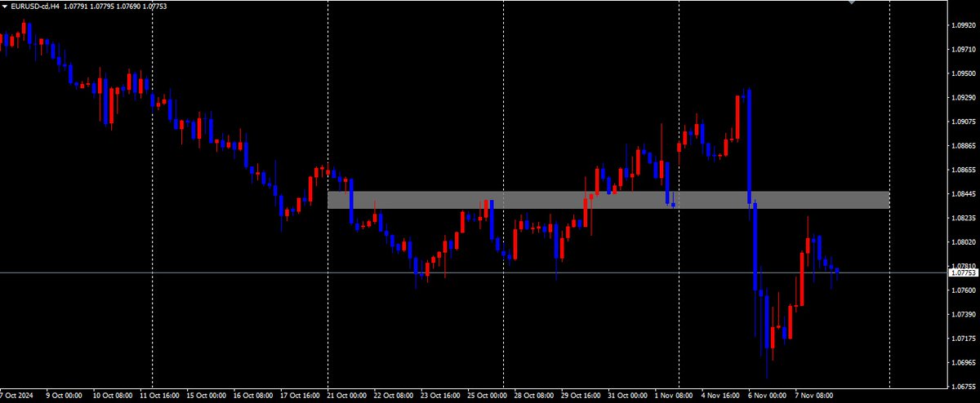Click the 4 Nov 16:00 time label

click(x=722, y=395)
